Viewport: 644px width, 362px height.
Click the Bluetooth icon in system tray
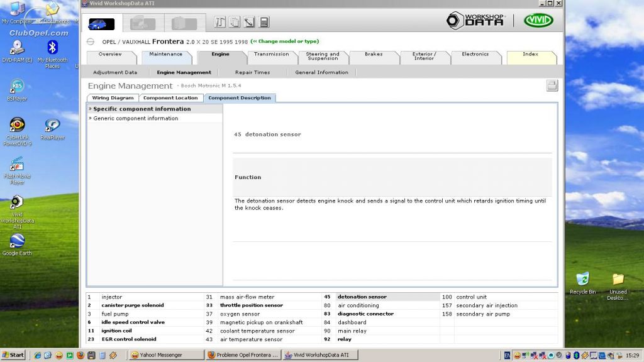click(576, 355)
